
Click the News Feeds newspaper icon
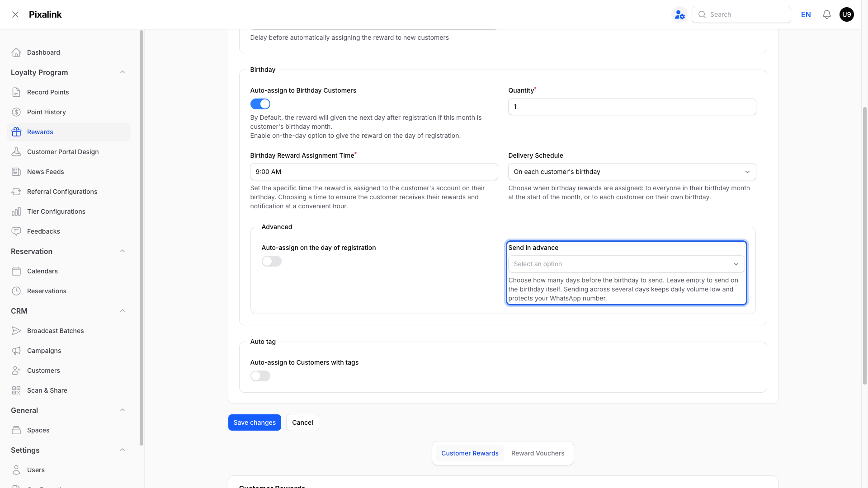pyautogui.click(x=16, y=172)
